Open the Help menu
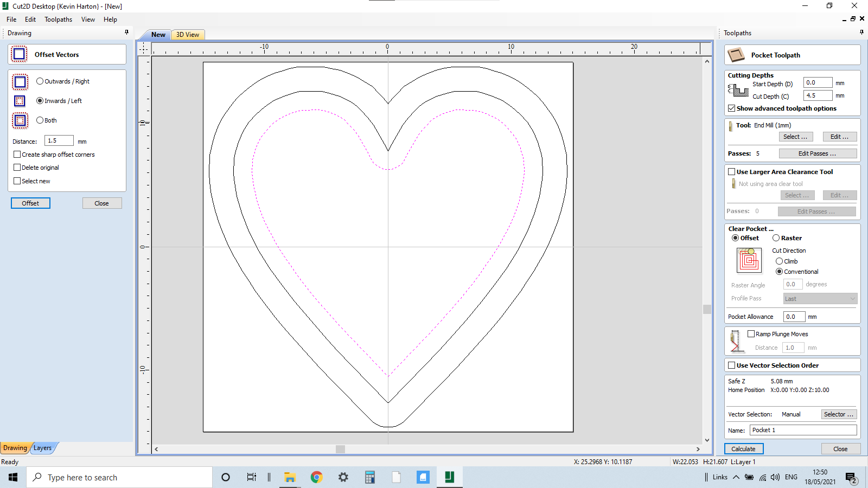 click(110, 20)
